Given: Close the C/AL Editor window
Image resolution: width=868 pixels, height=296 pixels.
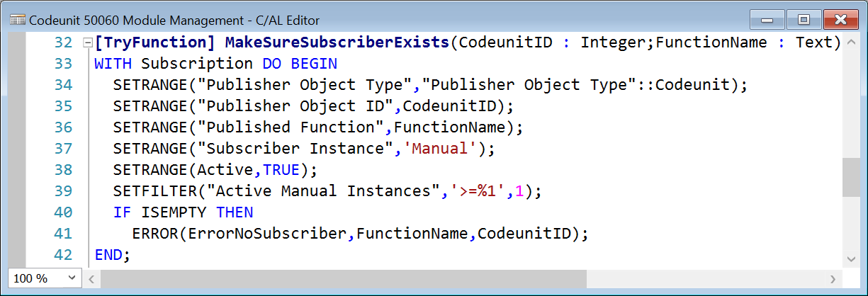Looking at the screenshot, I should click(x=841, y=20).
